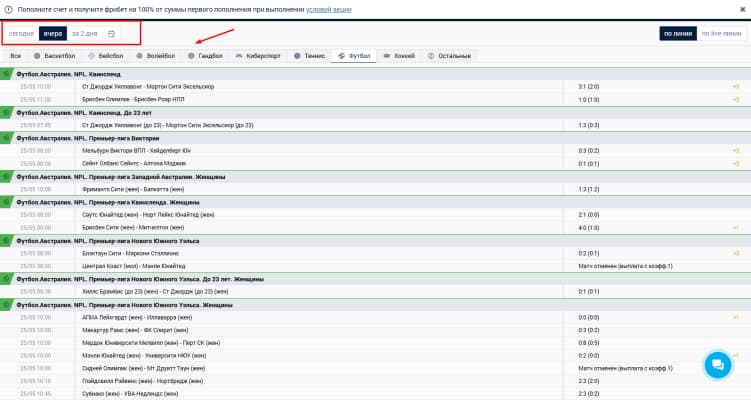Show all sports with Все tab
The height and width of the screenshot is (400, 751).
15,56
